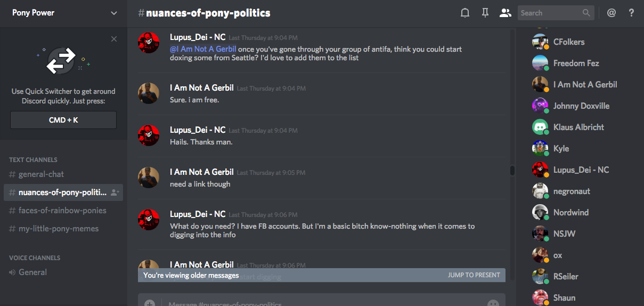Click the attach file plus button
This screenshot has height=306, width=644.
(x=150, y=303)
